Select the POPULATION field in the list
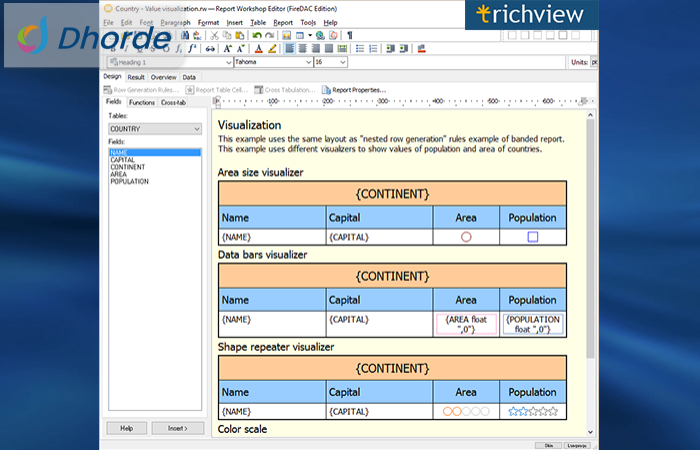The image size is (700, 450). click(129, 182)
